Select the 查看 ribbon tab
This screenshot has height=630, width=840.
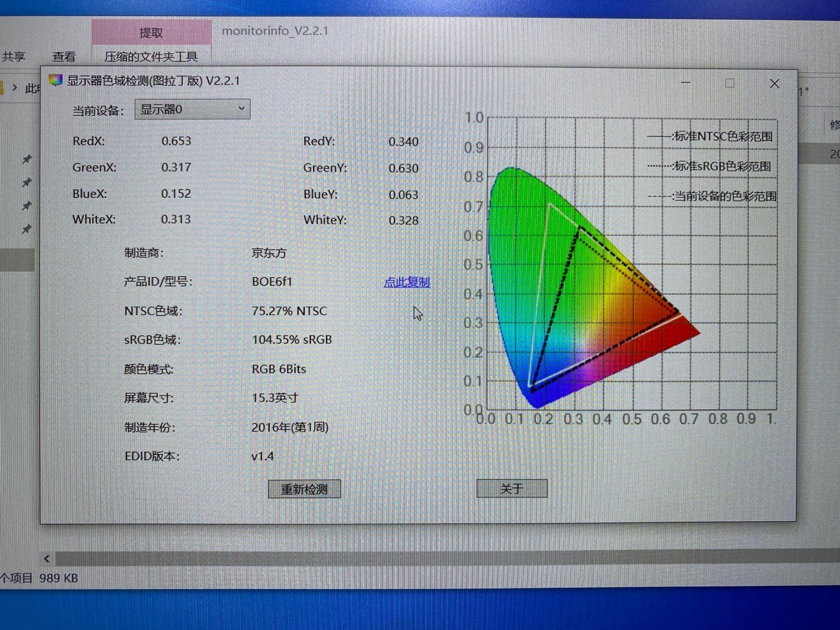(x=64, y=57)
